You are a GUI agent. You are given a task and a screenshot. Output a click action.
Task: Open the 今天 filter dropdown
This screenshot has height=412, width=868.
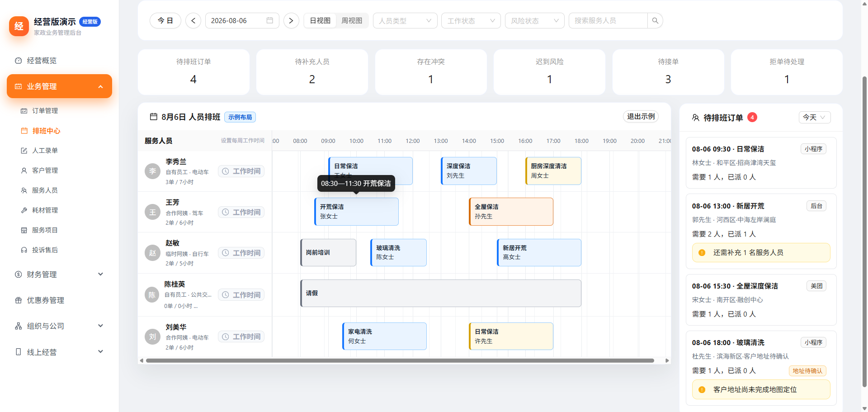click(814, 118)
